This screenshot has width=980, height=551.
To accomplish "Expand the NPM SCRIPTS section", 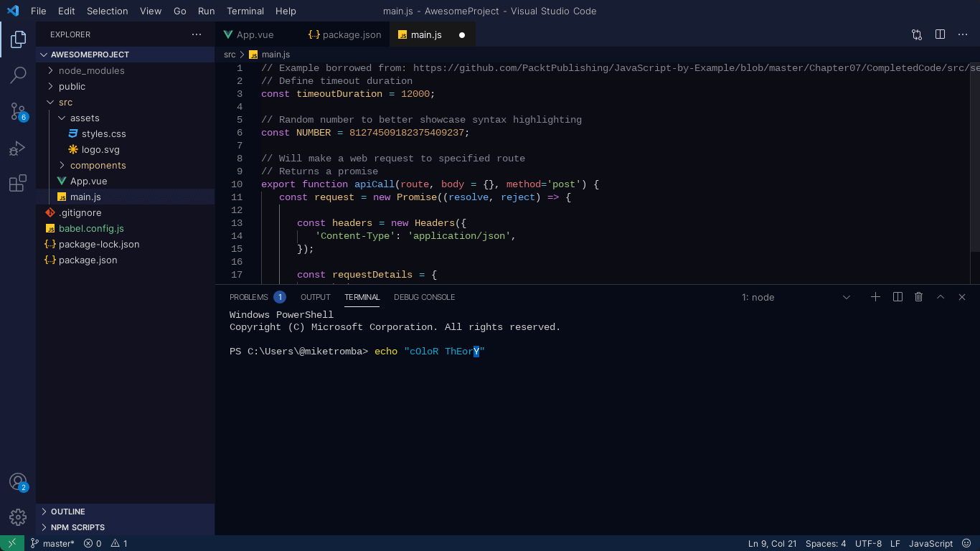I will [126, 527].
